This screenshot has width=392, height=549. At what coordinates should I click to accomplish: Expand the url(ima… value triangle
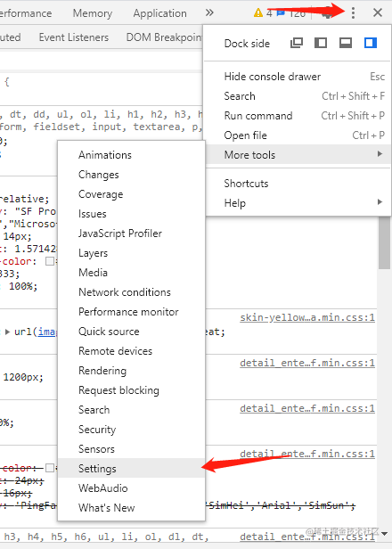pyautogui.click(x=8, y=332)
